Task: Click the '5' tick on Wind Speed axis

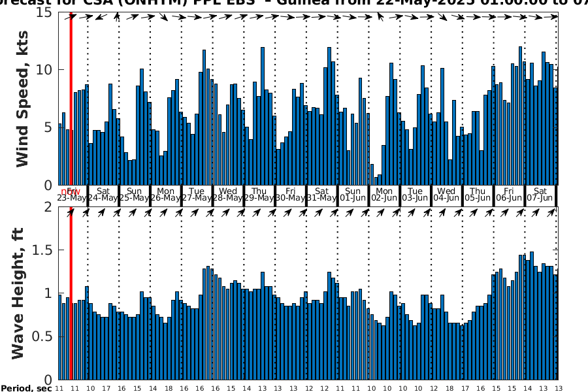Action: [48, 127]
